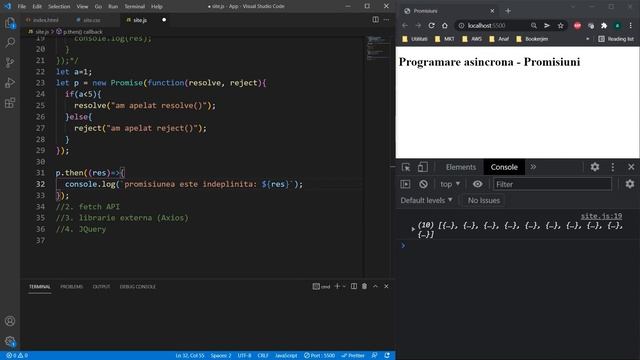The image size is (640, 360).
Task: Open the Utilitati bookmark folder
Action: tap(415, 39)
